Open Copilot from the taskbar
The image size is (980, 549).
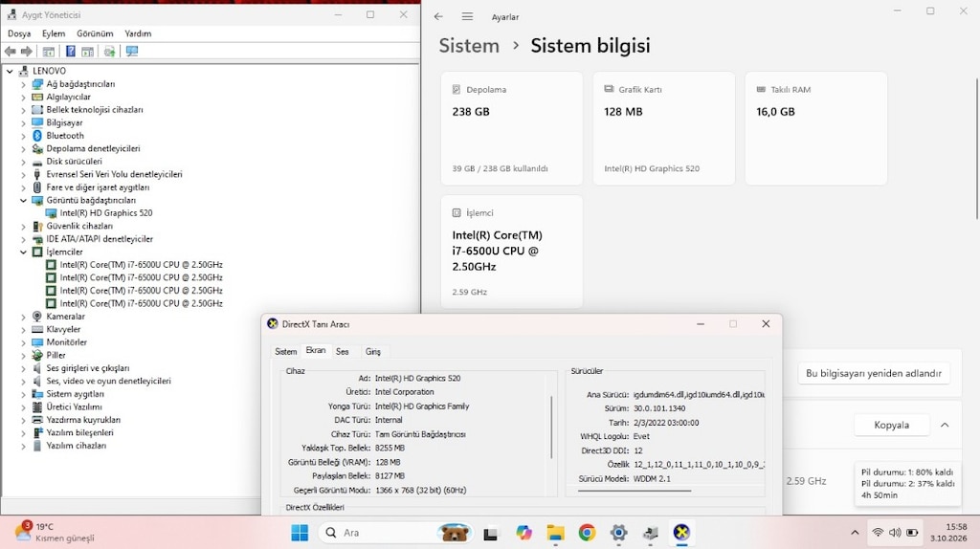523,533
